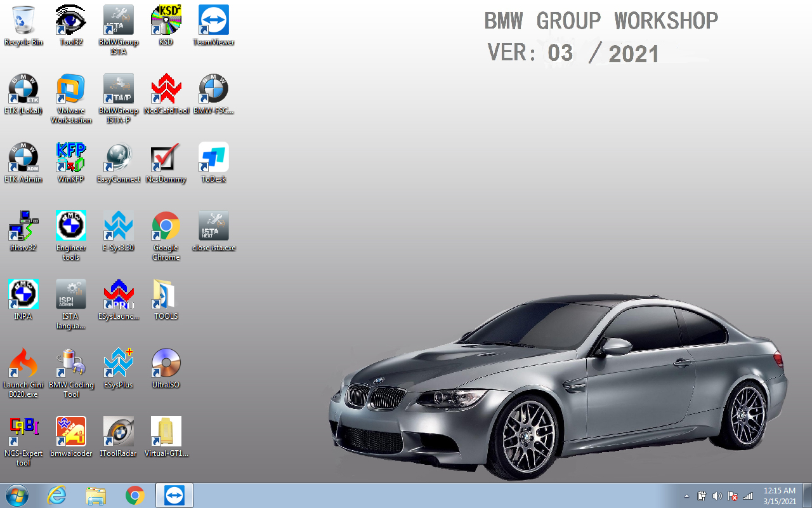Screen dimensions: 812x508
Task: Open the UltraISO disc shortcut
Action: coord(166,368)
